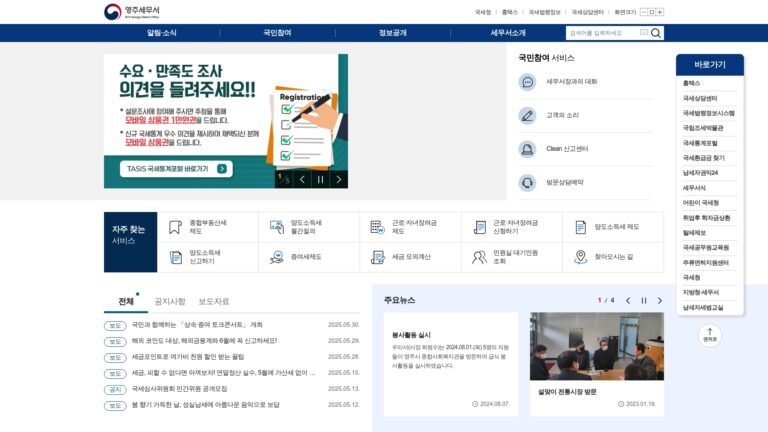
Task: Open 찾아오시는 길 map pin icon
Action: pyautogui.click(x=580, y=257)
